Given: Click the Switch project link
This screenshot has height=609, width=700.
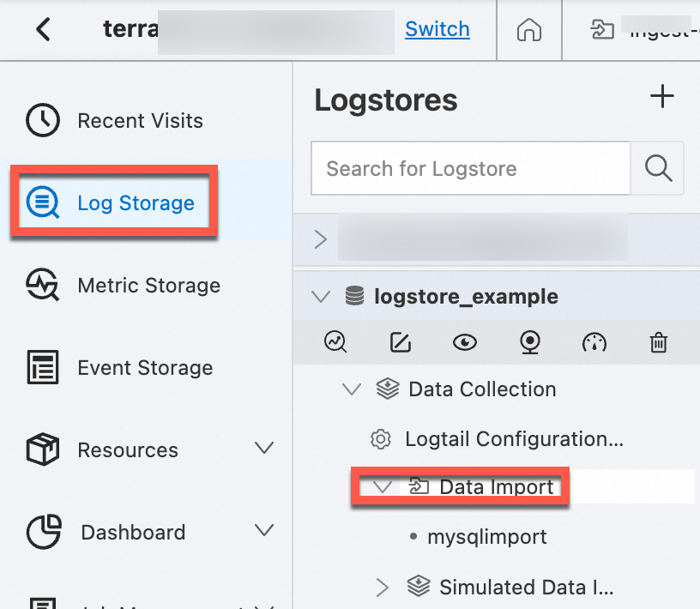Looking at the screenshot, I should click(437, 29).
